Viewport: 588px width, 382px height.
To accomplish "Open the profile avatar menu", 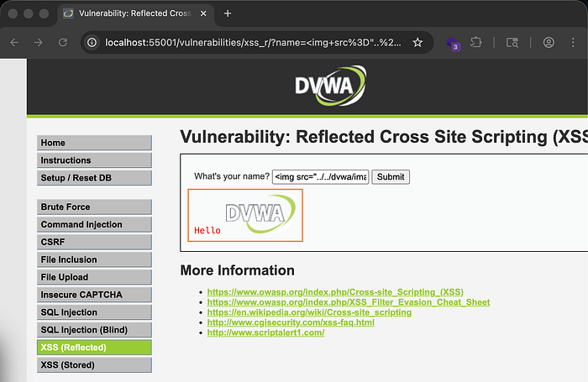I will 549,42.
